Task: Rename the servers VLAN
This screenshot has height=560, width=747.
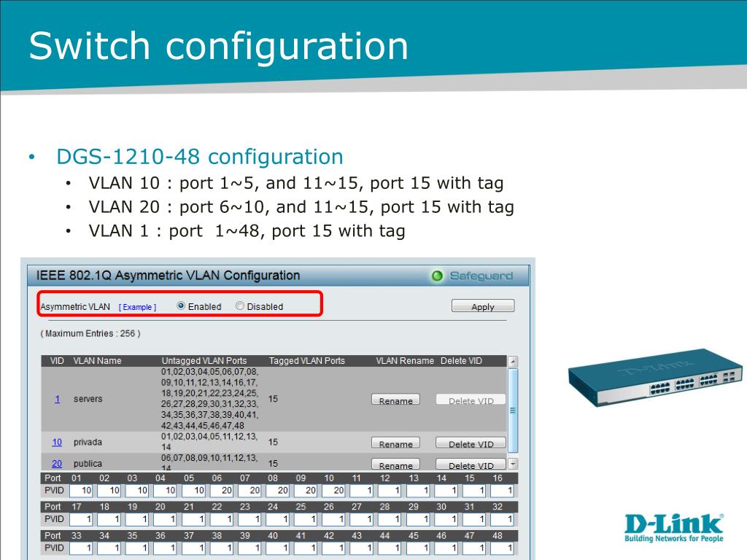Action: pyautogui.click(x=395, y=400)
